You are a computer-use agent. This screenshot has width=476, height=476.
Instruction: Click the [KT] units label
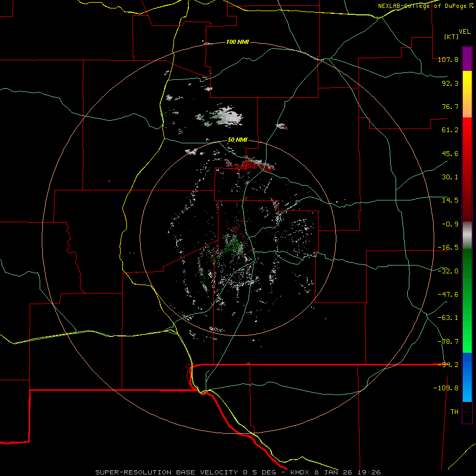[451, 36]
